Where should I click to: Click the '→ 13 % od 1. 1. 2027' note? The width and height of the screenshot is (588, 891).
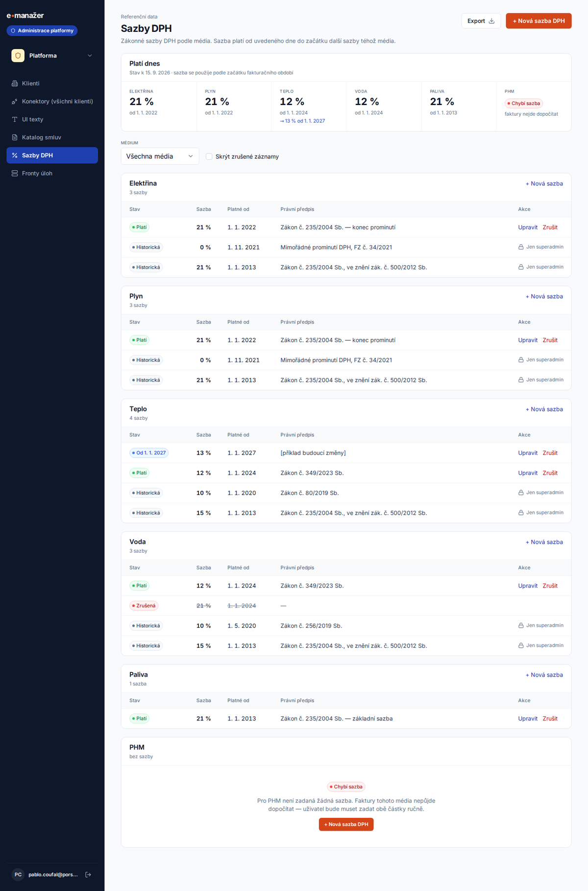[x=302, y=121]
